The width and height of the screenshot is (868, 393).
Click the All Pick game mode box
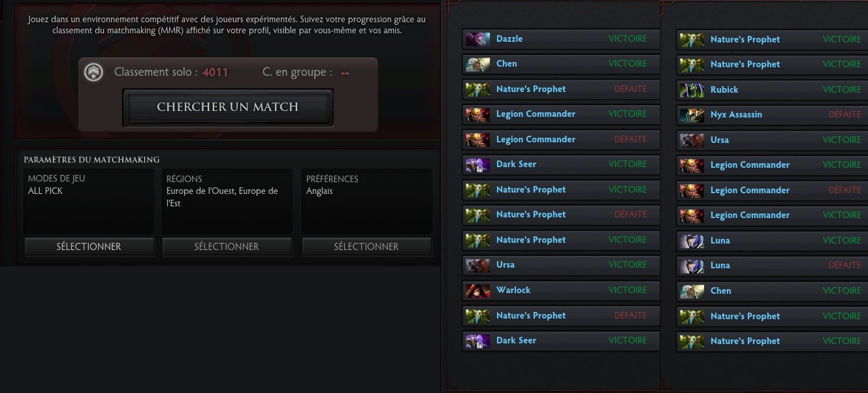coord(89,201)
